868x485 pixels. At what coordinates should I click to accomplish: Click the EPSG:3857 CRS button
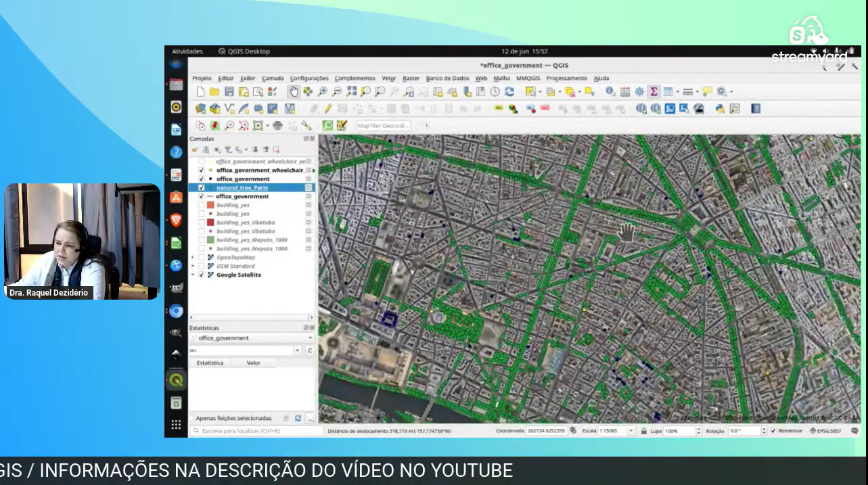pos(825,431)
